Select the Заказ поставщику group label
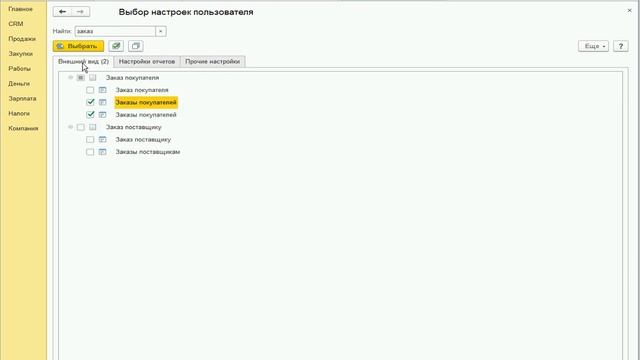The image size is (640, 360). point(133,127)
